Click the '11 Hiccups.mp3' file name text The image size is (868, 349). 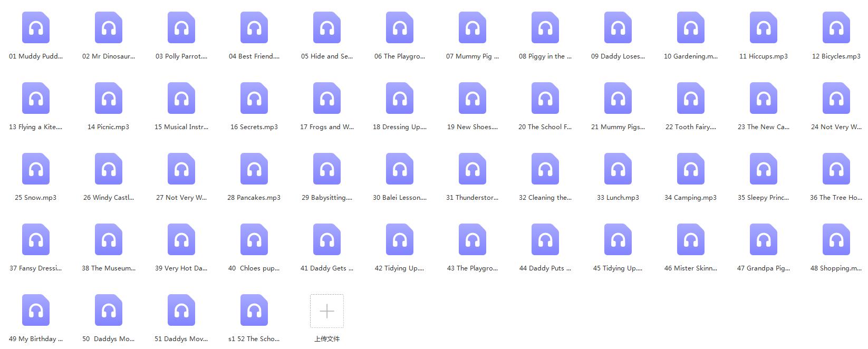(x=764, y=56)
